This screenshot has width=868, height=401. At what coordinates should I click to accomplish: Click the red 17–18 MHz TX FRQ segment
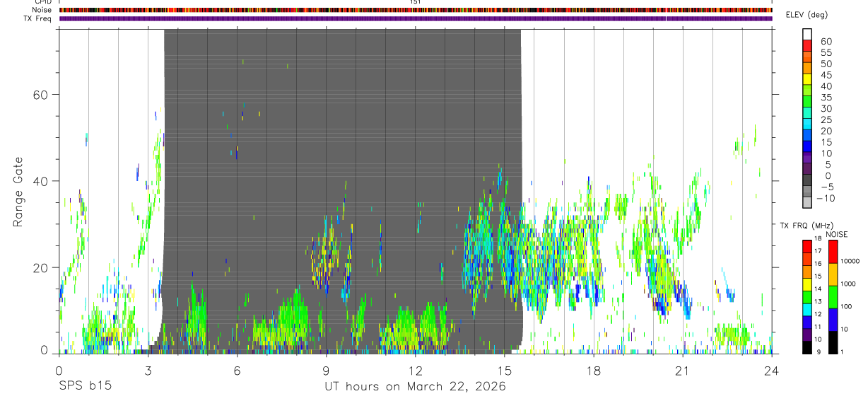tap(807, 246)
